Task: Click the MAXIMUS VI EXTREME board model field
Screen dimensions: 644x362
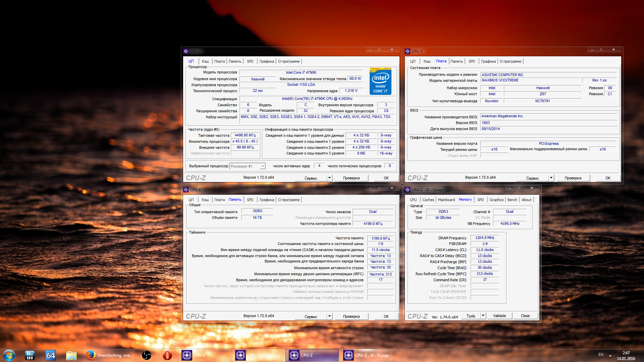Action: (x=530, y=80)
